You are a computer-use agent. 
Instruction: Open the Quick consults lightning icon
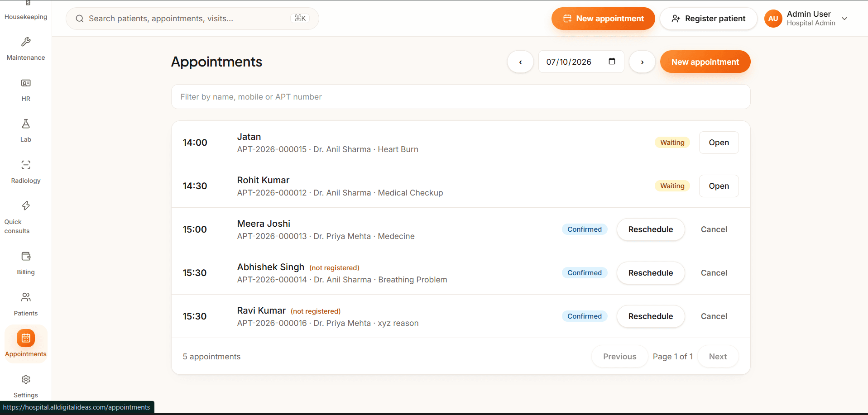26,206
